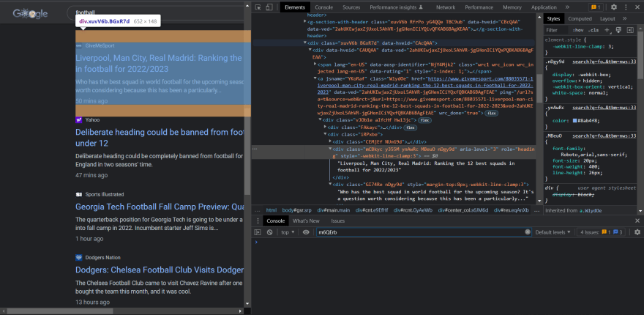The image size is (644, 315).
Task: Show more Styles pane tabs chevron
Action: click(624, 18)
